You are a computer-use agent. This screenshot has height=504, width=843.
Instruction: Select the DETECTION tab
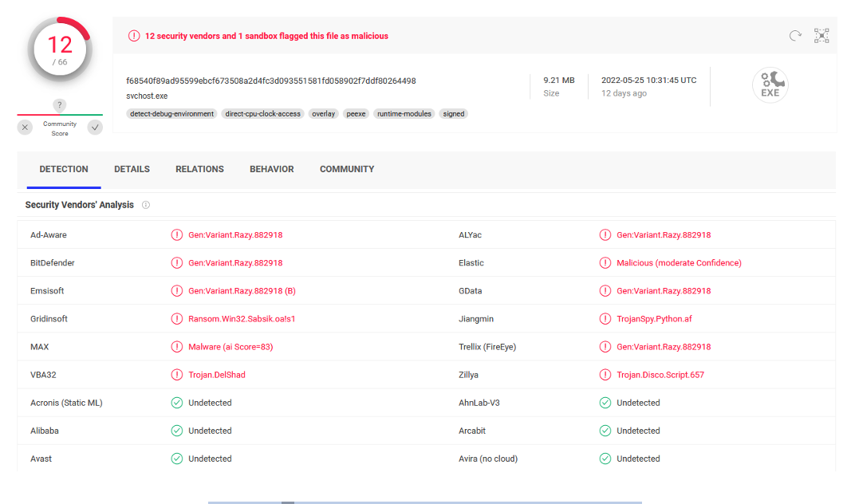[64, 169]
